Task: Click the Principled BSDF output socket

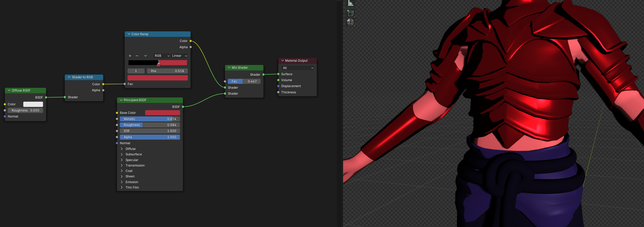Action: pos(183,107)
